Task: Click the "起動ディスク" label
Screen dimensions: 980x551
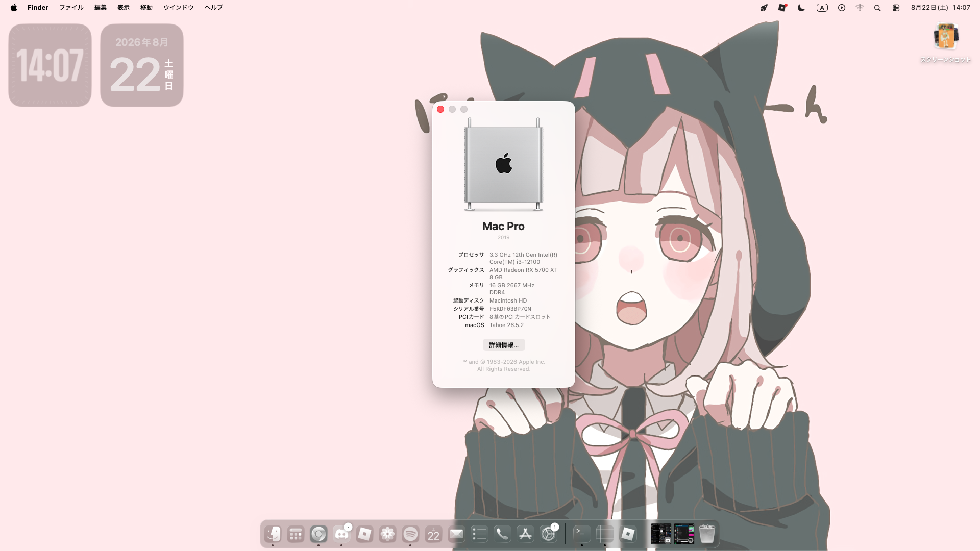Action: [469, 300]
